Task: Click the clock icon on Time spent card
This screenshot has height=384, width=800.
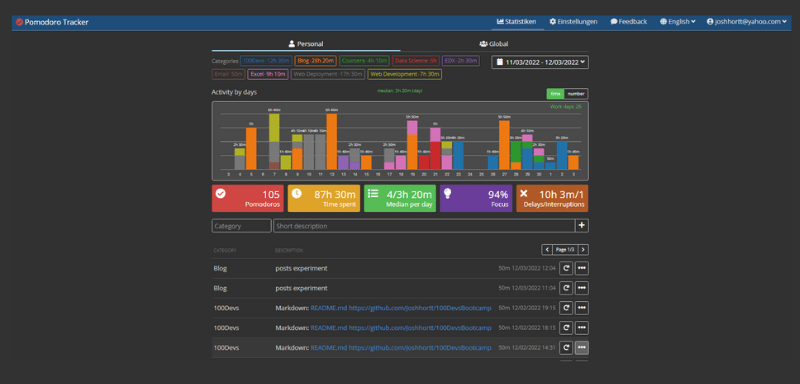Action: [x=296, y=193]
